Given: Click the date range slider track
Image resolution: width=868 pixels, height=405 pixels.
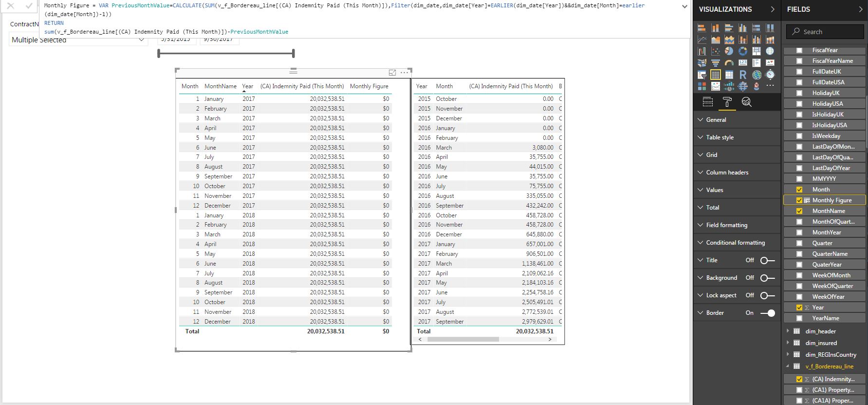Looking at the screenshot, I should pos(226,53).
